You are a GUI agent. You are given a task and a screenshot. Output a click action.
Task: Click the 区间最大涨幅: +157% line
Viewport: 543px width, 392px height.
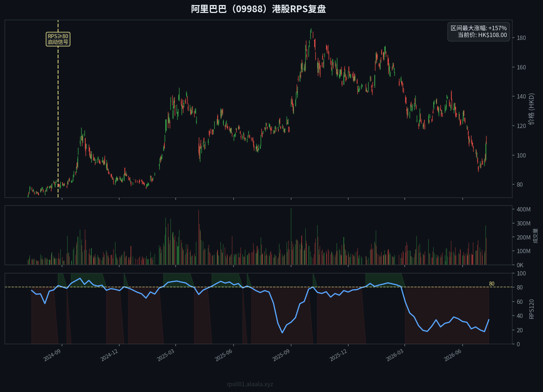479,28
